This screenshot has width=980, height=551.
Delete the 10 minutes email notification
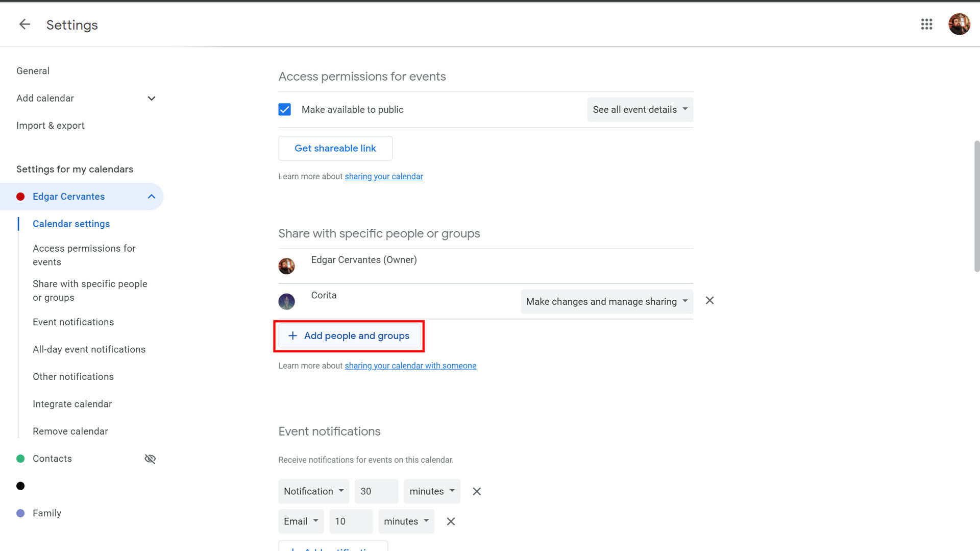point(451,521)
